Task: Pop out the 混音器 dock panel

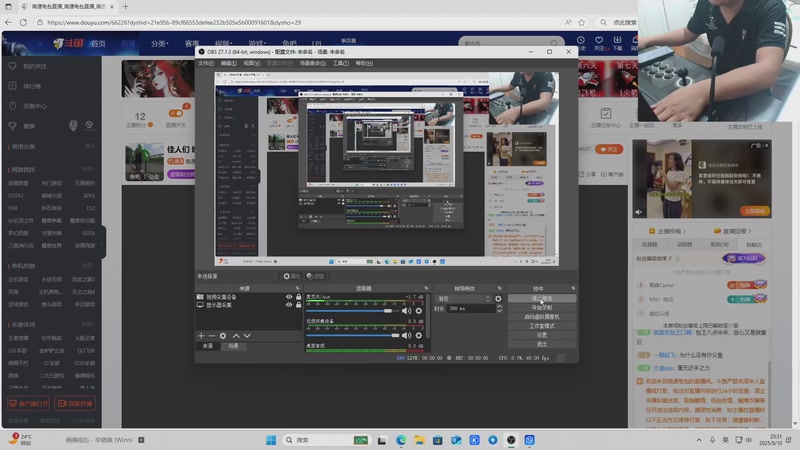Action: pos(426,288)
